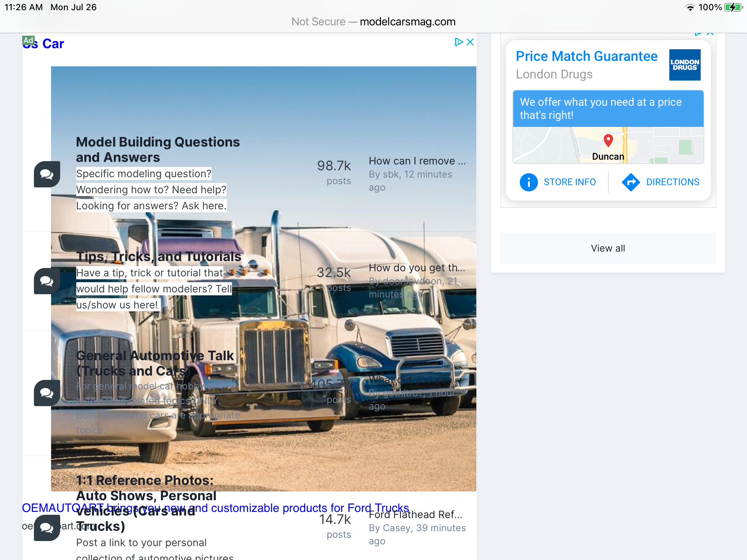
Task: Click AdChoices triangle icon on truck ad
Action: click(x=459, y=42)
